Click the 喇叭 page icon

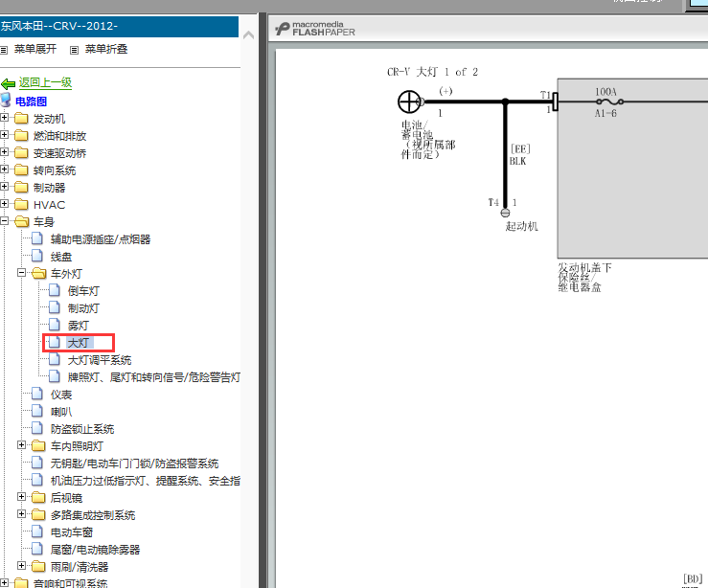pyautogui.click(x=37, y=411)
